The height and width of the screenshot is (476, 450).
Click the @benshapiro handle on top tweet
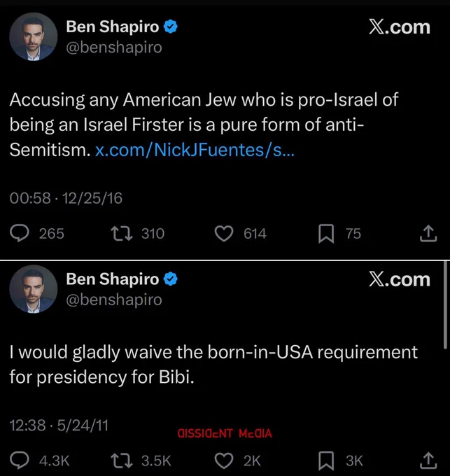(x=113, y=48)
